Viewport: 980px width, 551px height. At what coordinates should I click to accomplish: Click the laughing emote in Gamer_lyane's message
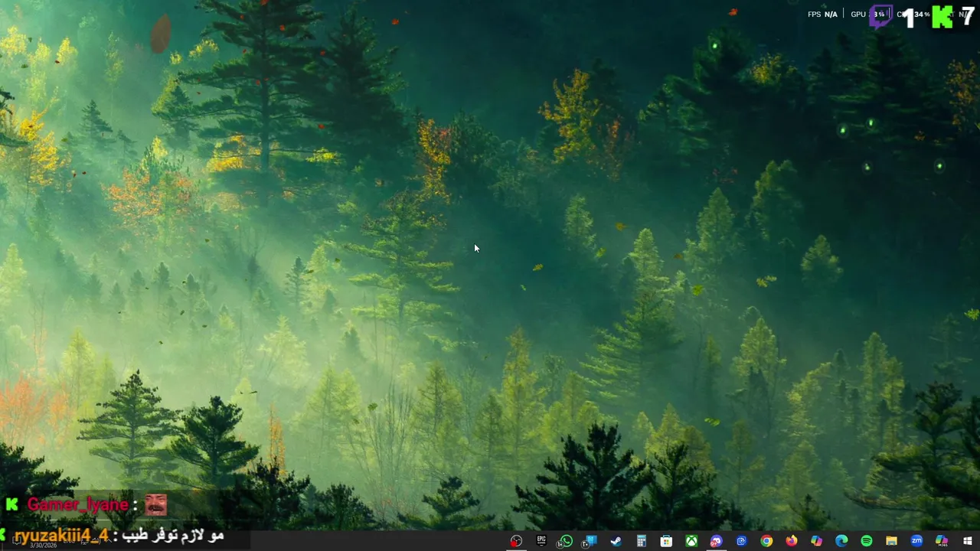pos(155,504)
